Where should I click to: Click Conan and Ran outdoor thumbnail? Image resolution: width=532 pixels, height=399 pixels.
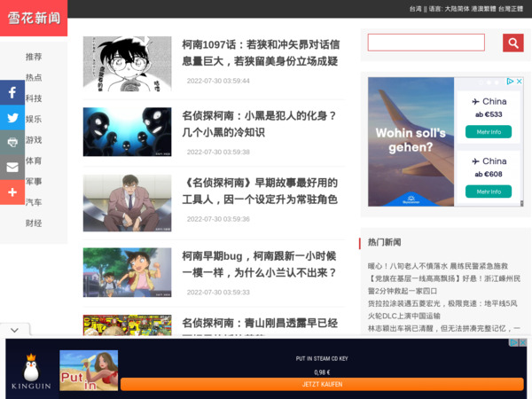click(x=127, y=272)
